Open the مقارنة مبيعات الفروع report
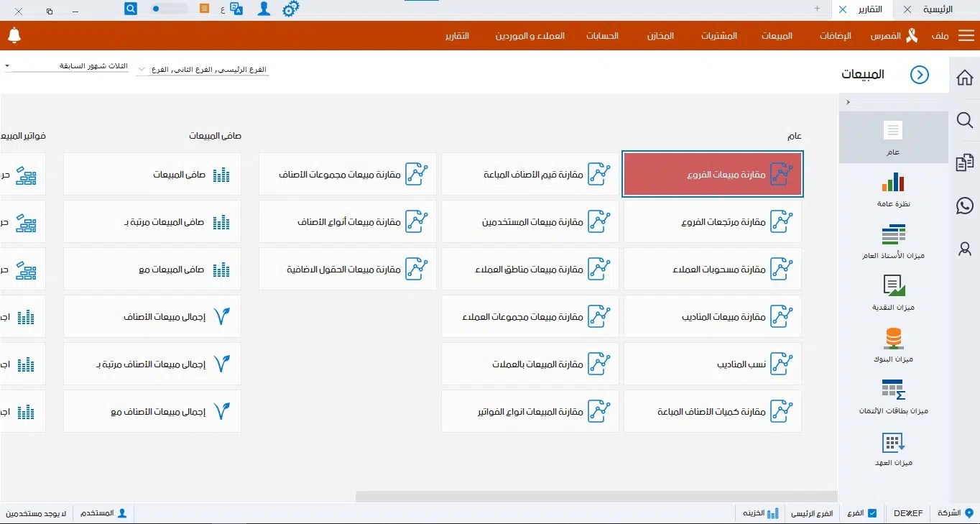Screen dimensions: 980x524 (712, 173)
